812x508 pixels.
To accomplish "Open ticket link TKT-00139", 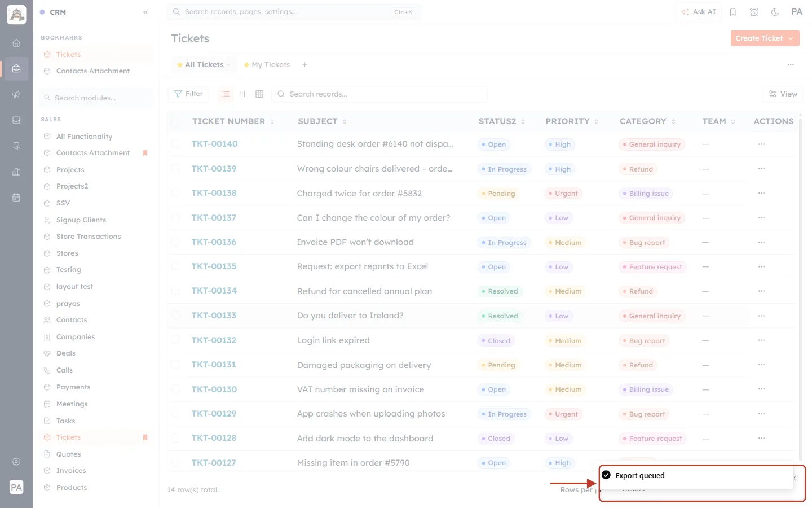I will pyautogui.click(x=214, y=169).
